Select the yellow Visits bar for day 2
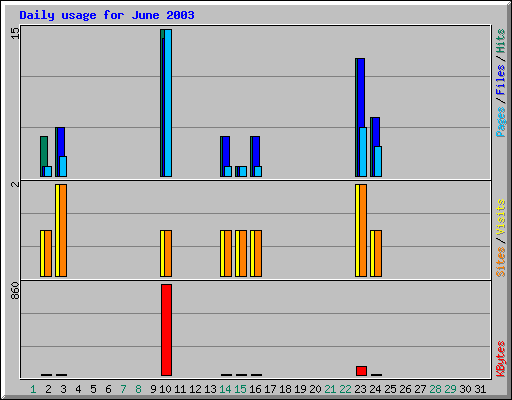 [x=42, y=253]
